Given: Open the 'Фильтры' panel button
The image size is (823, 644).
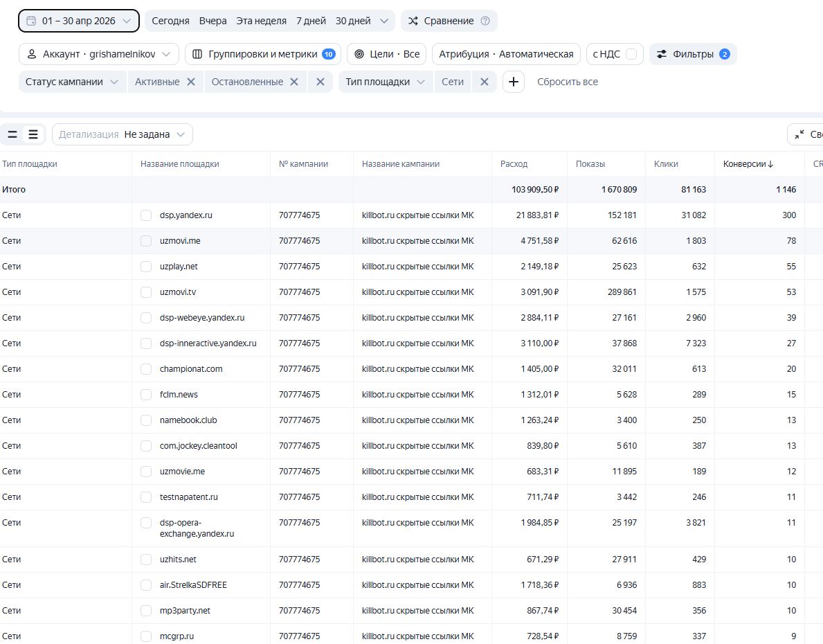Looking at the screenshot, I should [693, 54].
